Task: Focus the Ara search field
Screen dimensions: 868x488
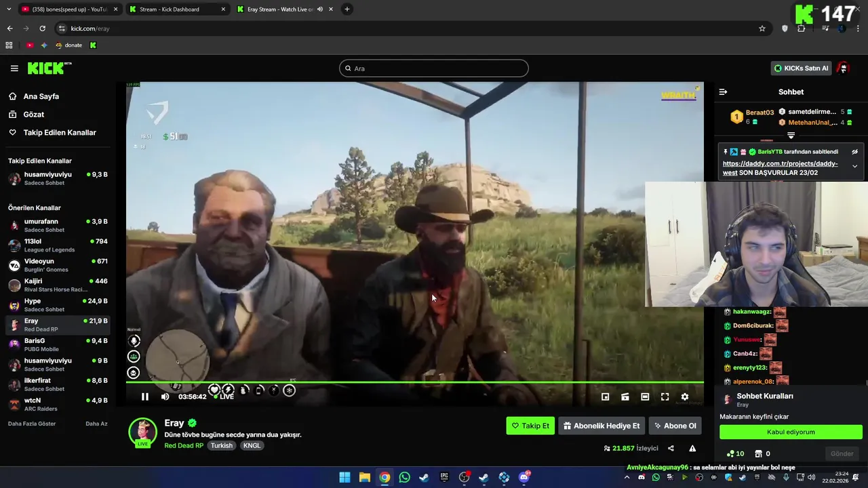Action: tap(434, 68)
